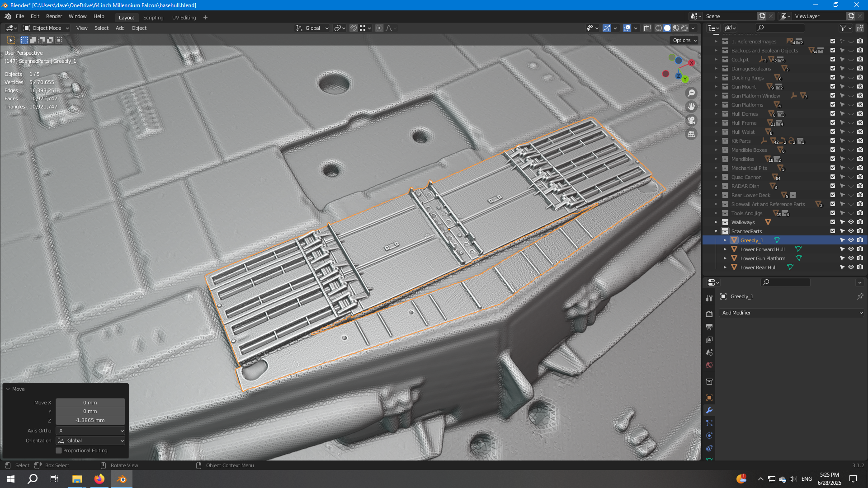Open the Render menu

[x=54, y=16]
